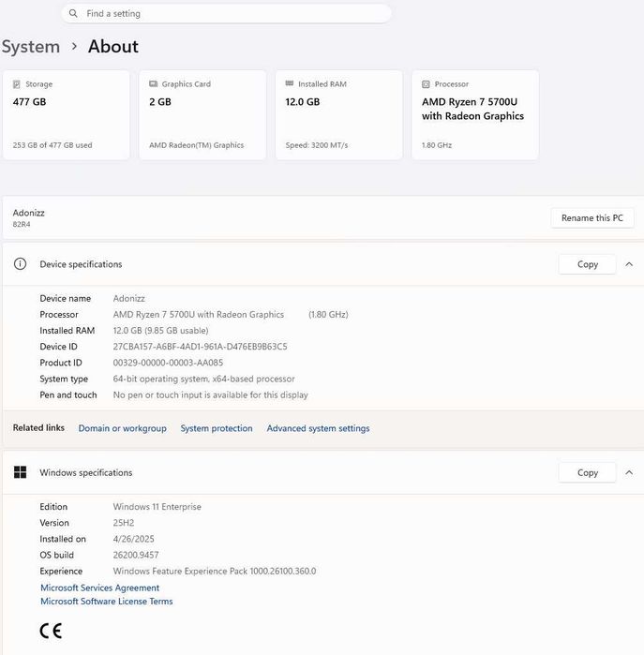Click the 82R4 model text

[22, 224]
